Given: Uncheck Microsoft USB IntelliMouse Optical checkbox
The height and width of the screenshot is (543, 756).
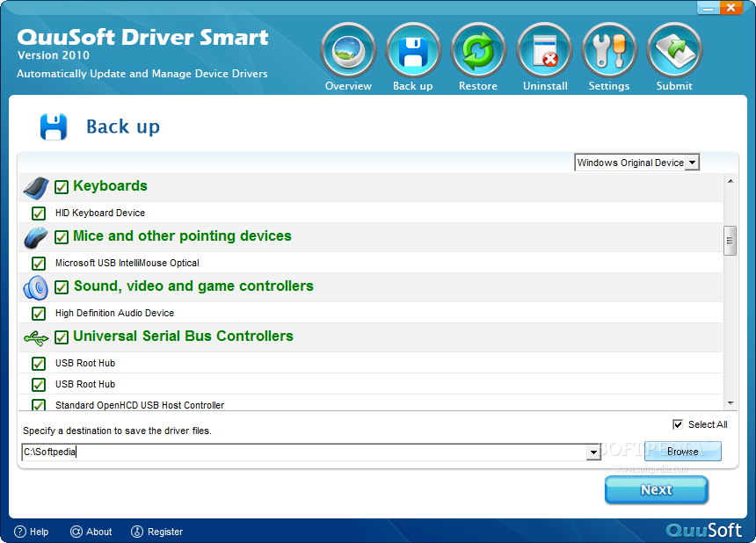Looking at the screenshot, I should point(39,264).
